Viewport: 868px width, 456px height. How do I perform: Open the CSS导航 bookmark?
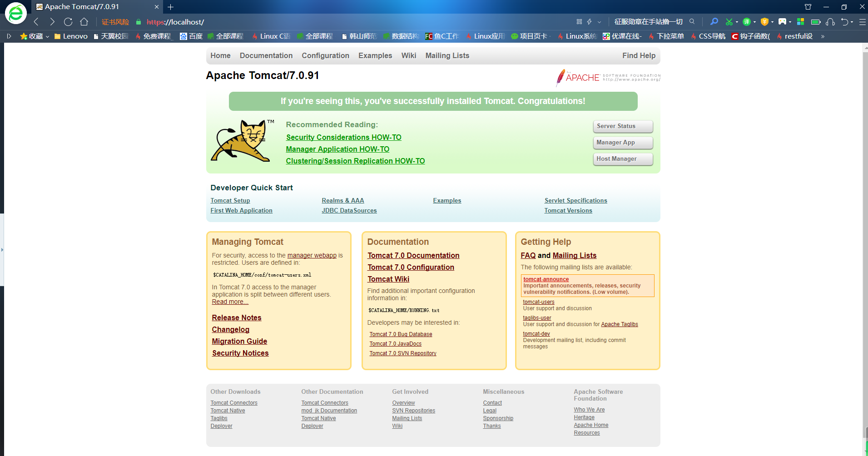[x=708, y=36]
